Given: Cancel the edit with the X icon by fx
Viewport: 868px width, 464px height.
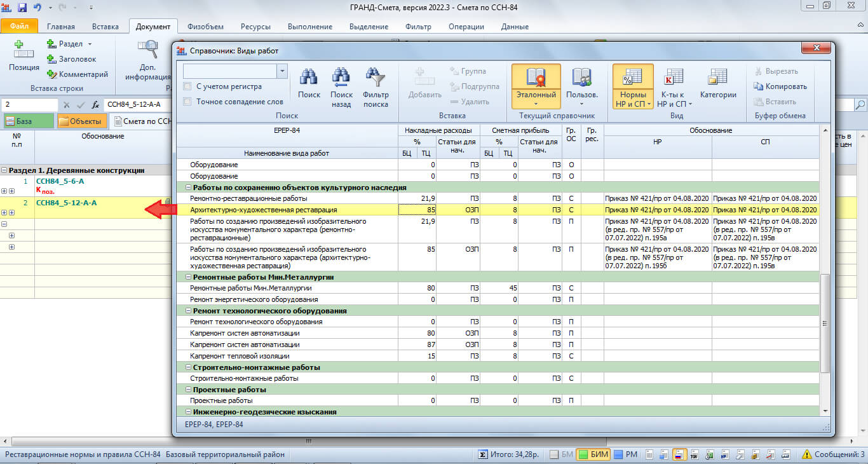Looking at the screenshot, I should tap(66, 104).
